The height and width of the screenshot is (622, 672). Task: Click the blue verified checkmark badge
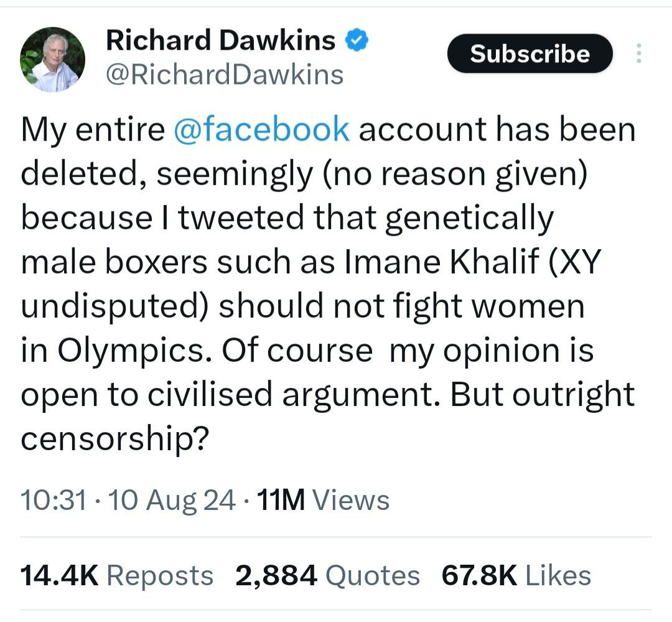pyautogui.click(x=357, y=41)
